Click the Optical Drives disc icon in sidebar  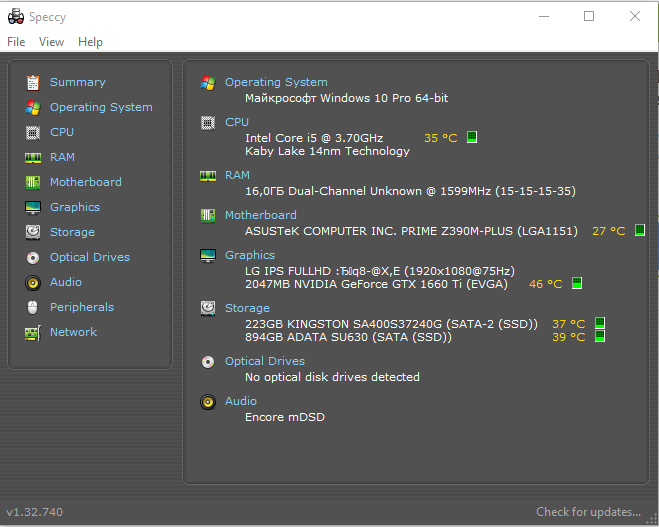tap(33, 258)
